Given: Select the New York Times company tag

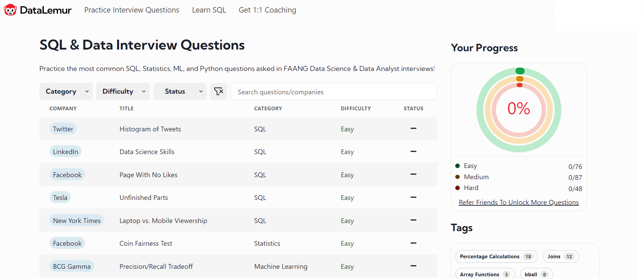Looking at the screenshot, I should pyautogui.click(x=77, y=220).
